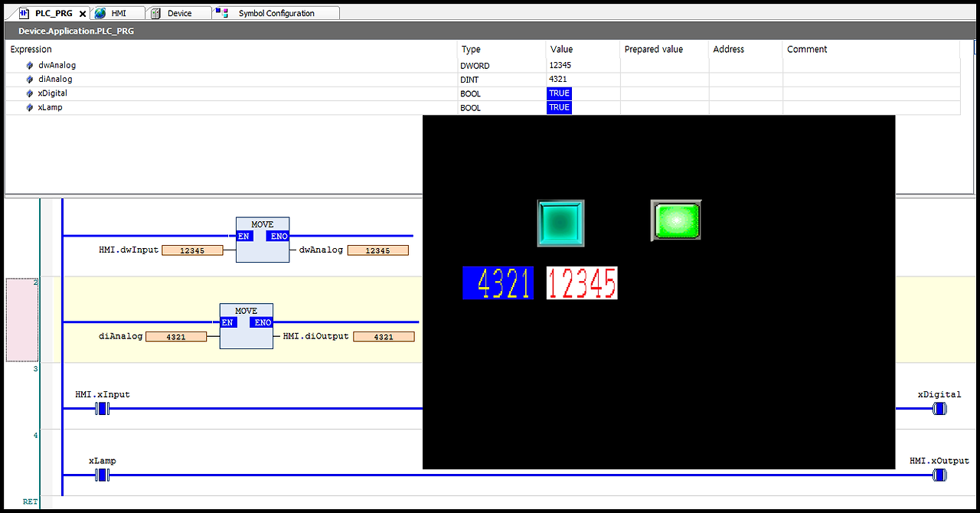
Task: Expand the diAnalog watch table entry
Action: click(18, 79)
